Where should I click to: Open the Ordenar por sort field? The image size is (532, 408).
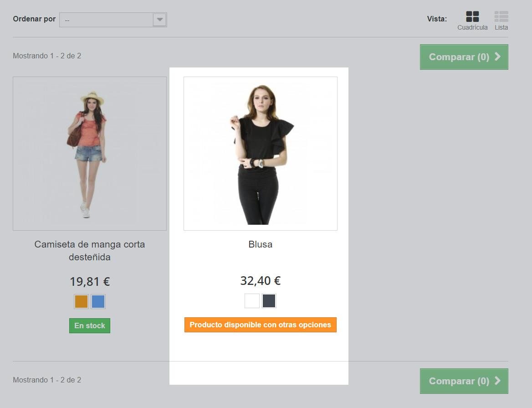coord(107,20)
